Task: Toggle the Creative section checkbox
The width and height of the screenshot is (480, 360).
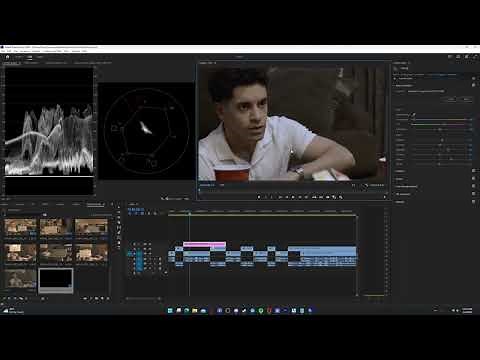Action: 474,171
